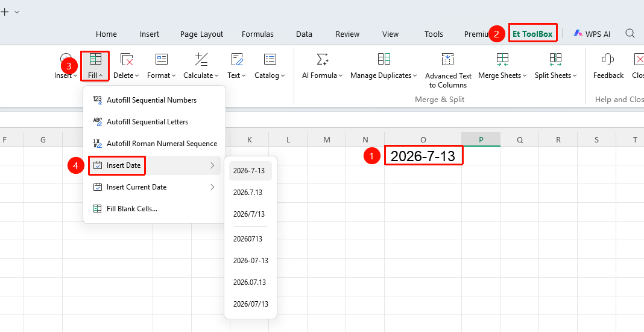Select date format 20260713
This screenshot has height=332, width=644.
250,239
